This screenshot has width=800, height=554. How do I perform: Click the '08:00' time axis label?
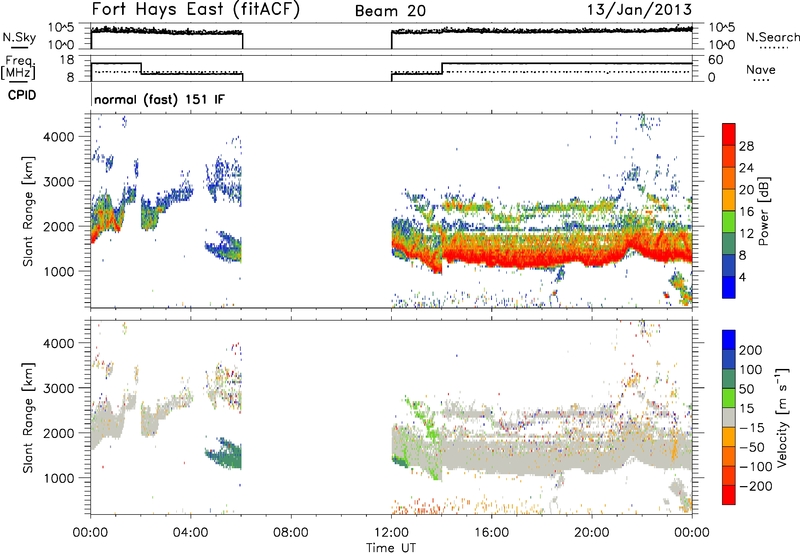[290, 533]
